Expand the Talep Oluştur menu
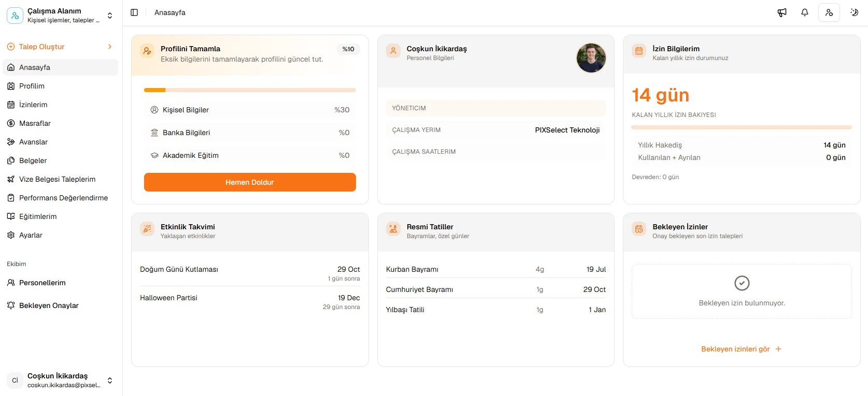This screenshot has width=868, height=396. coord(60,47)
